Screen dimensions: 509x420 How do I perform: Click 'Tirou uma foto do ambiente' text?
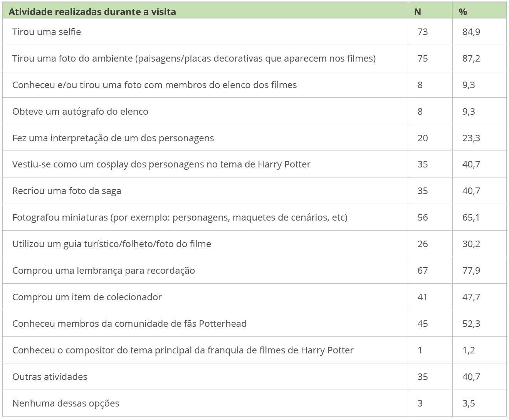(x=194, y=59)
